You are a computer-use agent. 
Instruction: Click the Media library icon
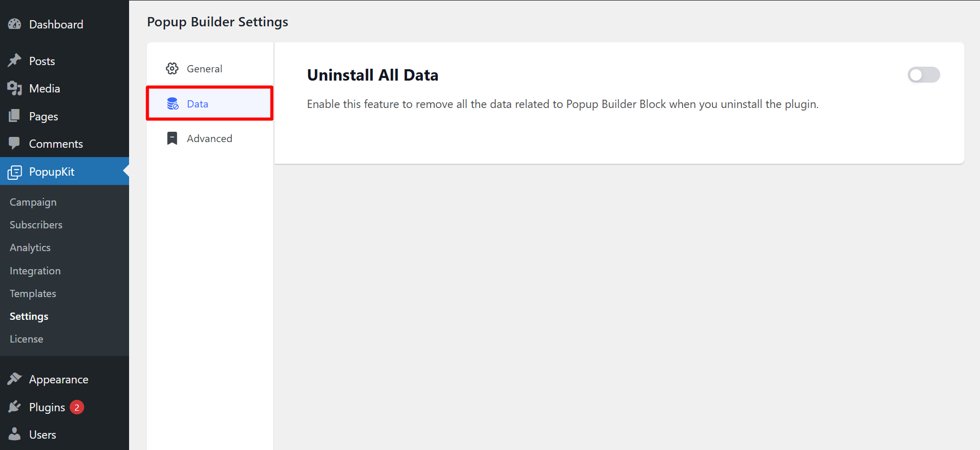click(x=14, y=88)
